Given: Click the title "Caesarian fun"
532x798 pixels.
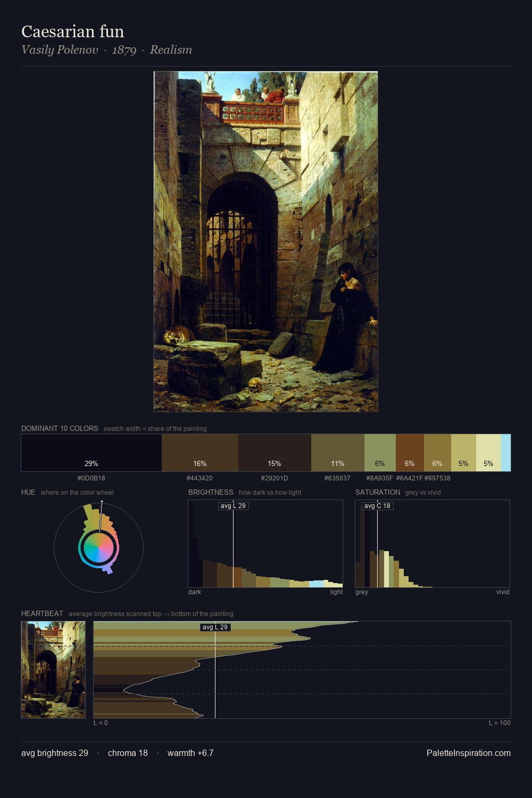Looking at the screenshot, I should coord(73,32).
